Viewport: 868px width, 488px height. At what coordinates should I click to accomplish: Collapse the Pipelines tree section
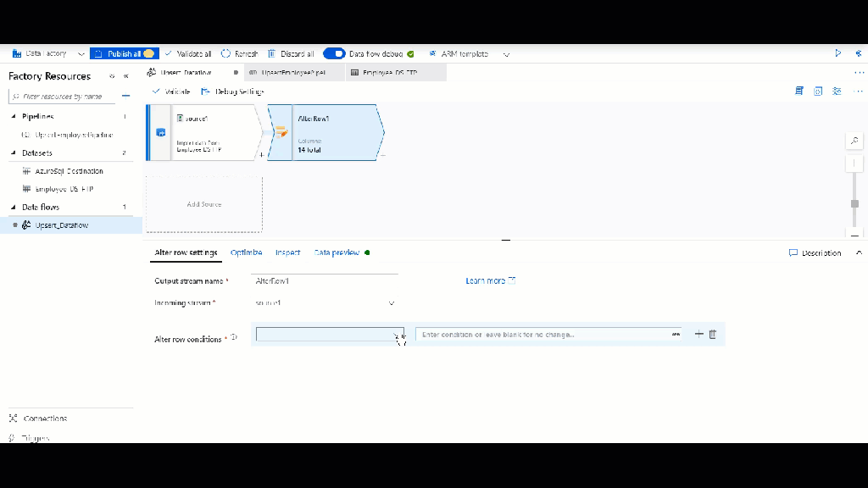pos(14,116)
